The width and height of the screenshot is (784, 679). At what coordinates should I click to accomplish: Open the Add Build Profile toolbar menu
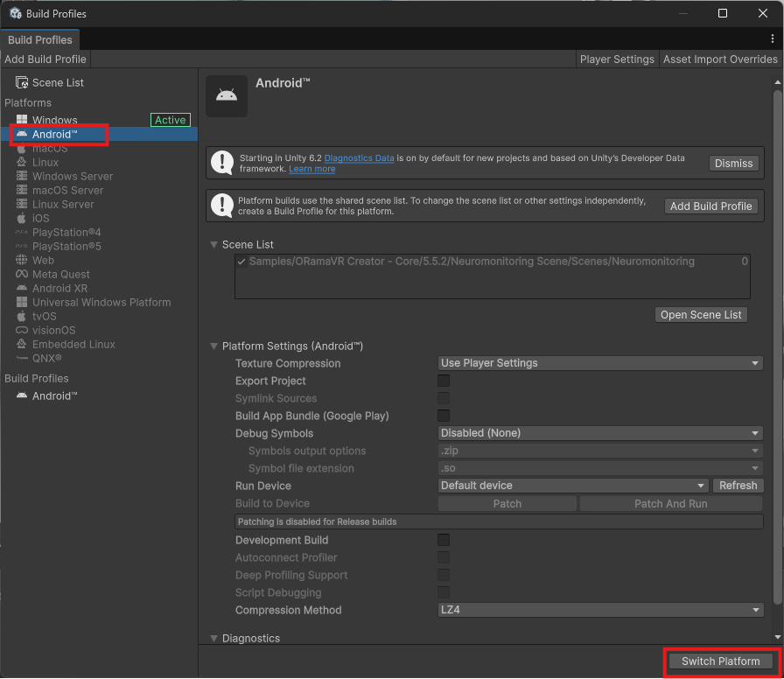pyautogui.click(x=45, y=59)
